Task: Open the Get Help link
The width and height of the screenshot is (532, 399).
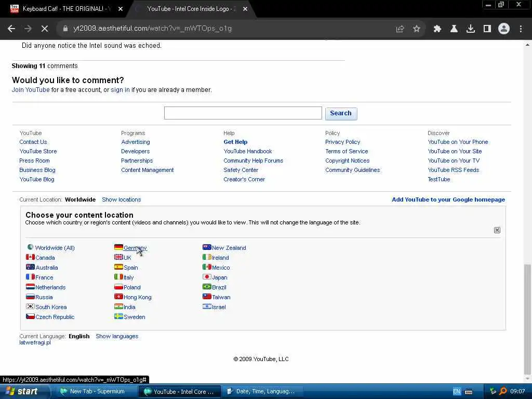Action: click(x=235, y=142)
